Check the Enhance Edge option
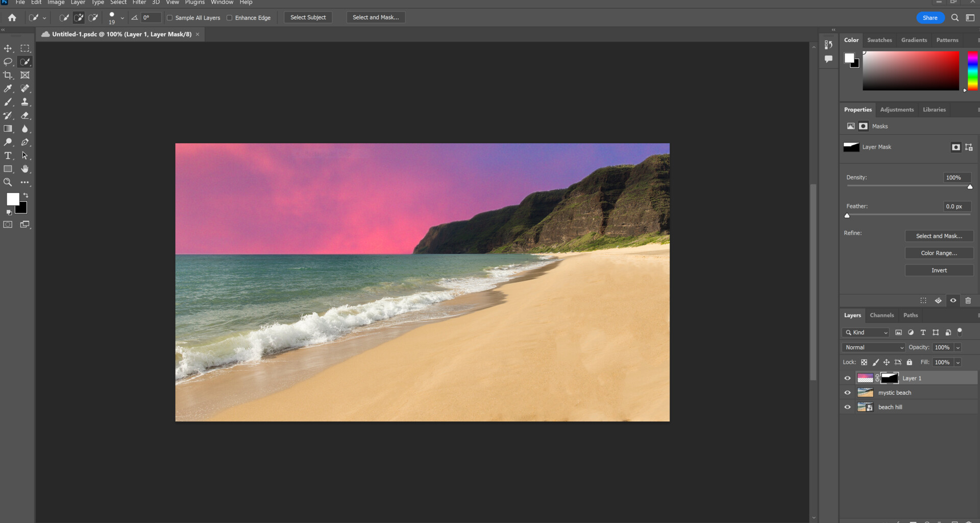Screen dimensions: 980x523 [x=229, y=17]
